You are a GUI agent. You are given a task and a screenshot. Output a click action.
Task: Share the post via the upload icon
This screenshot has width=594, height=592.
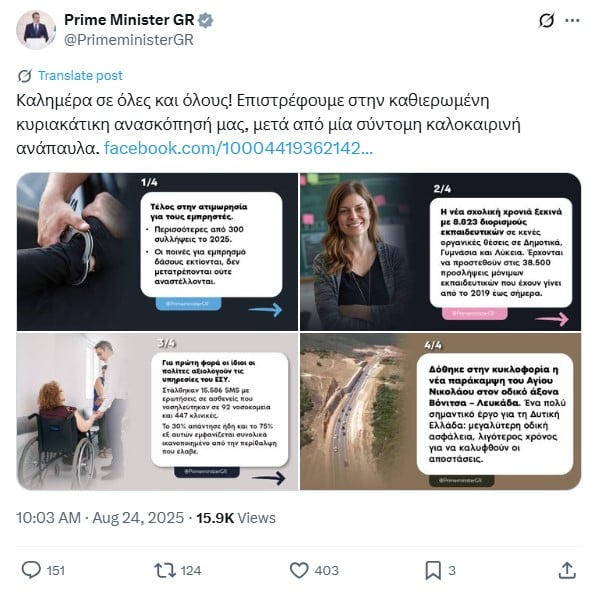(567, 570)
